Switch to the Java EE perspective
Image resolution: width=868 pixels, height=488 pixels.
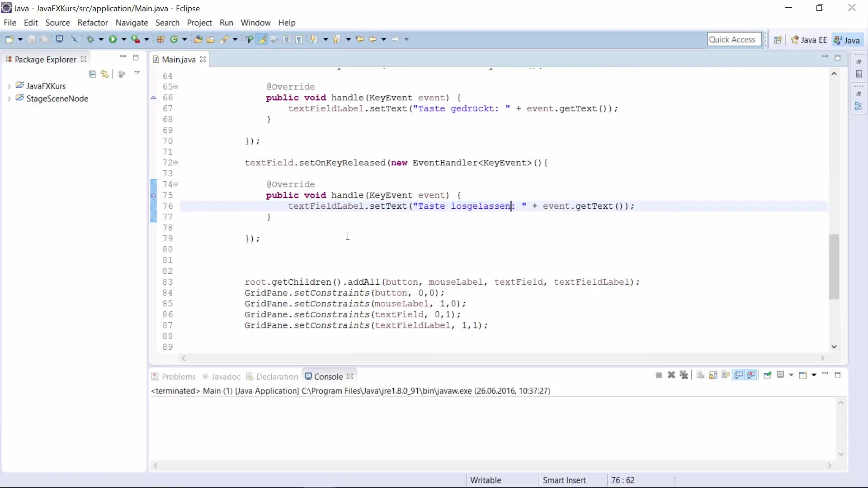coord(809,40)
